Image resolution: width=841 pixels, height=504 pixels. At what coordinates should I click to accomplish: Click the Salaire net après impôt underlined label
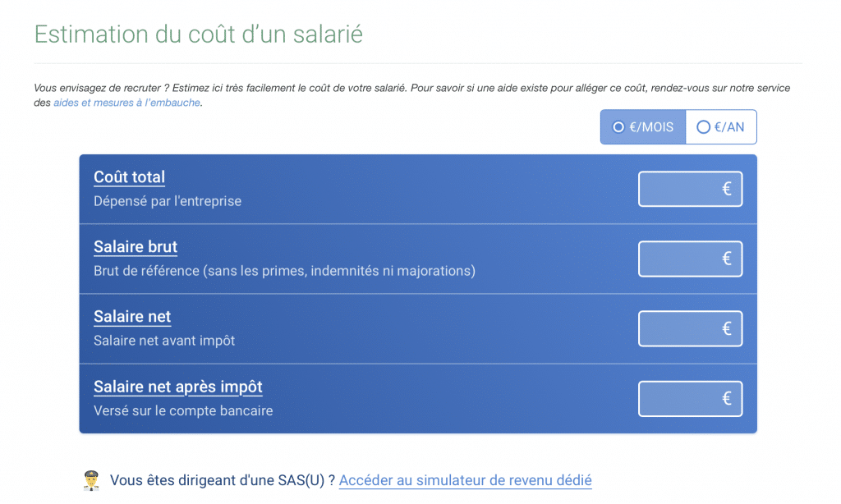[178, 387]
